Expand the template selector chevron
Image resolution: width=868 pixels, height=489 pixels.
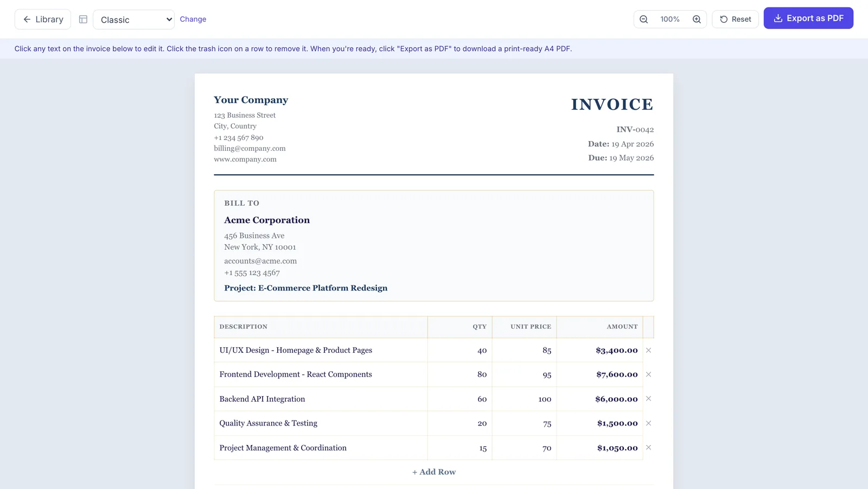coord(168,19)
